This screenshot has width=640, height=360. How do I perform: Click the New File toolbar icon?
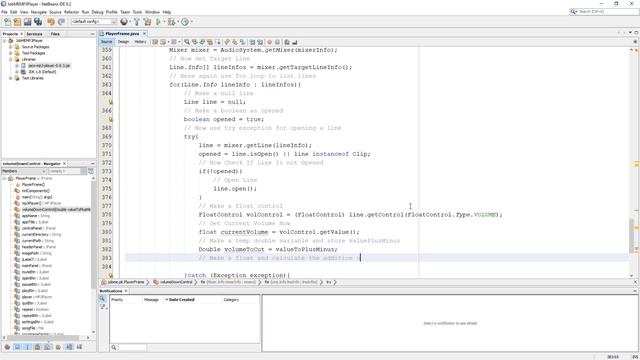click(x=7, y=22)
